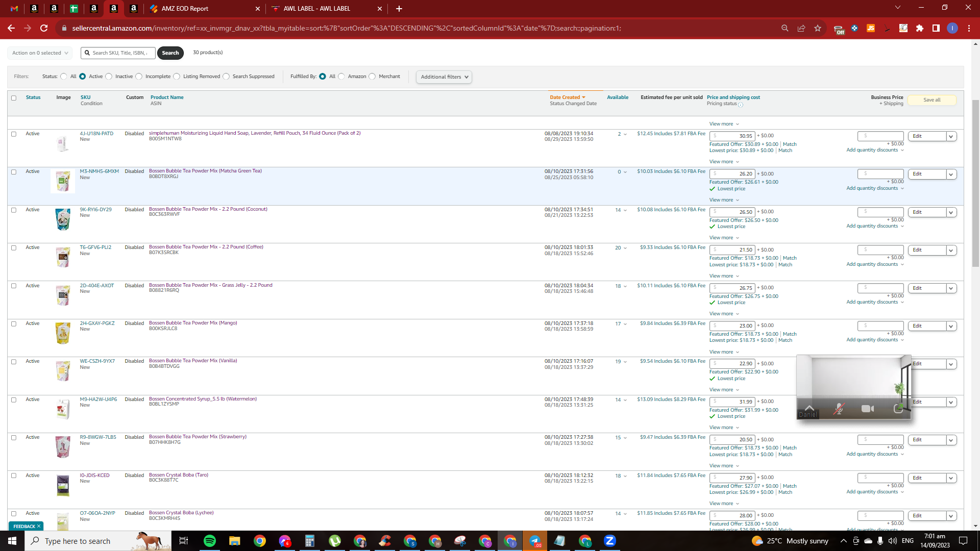The width and height of the screenshot is (980, 551).
Task: Open the FEEDBACK widget
Action: pos(26,526)
